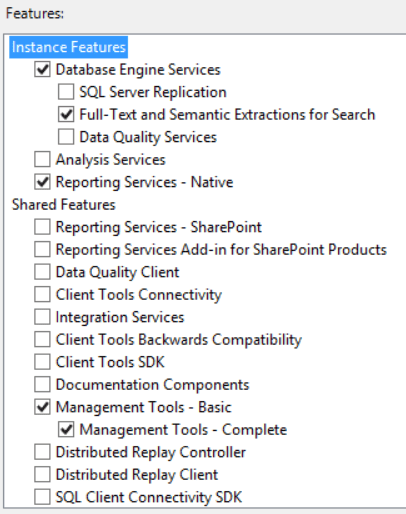Select the Distributed Replay Controller label
The width and height of the screenshot is (406, 514).
(x=151, y=452)
